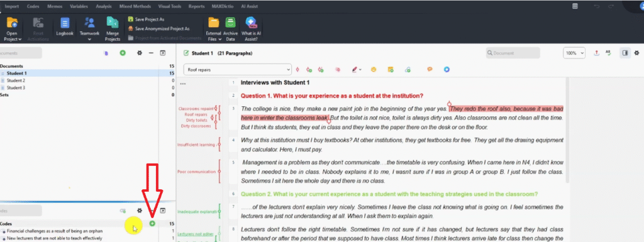Select Student 3 document
The image size is (644, 242).
pos(87,88)
